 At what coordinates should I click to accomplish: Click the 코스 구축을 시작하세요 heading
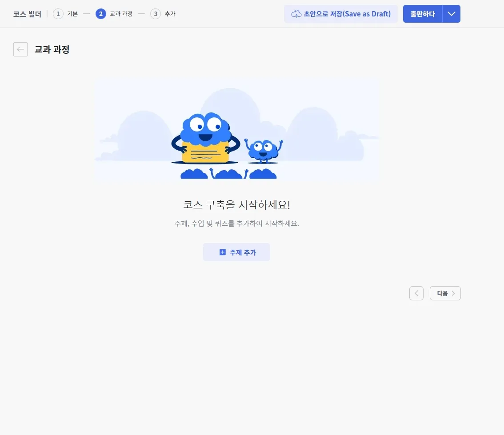click(x=236, y=205)
